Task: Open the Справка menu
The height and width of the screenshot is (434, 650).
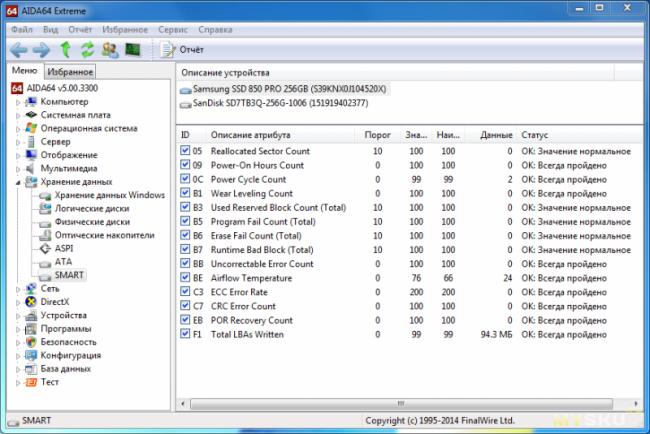Action: pyautogui.click(x=215, y=30)
